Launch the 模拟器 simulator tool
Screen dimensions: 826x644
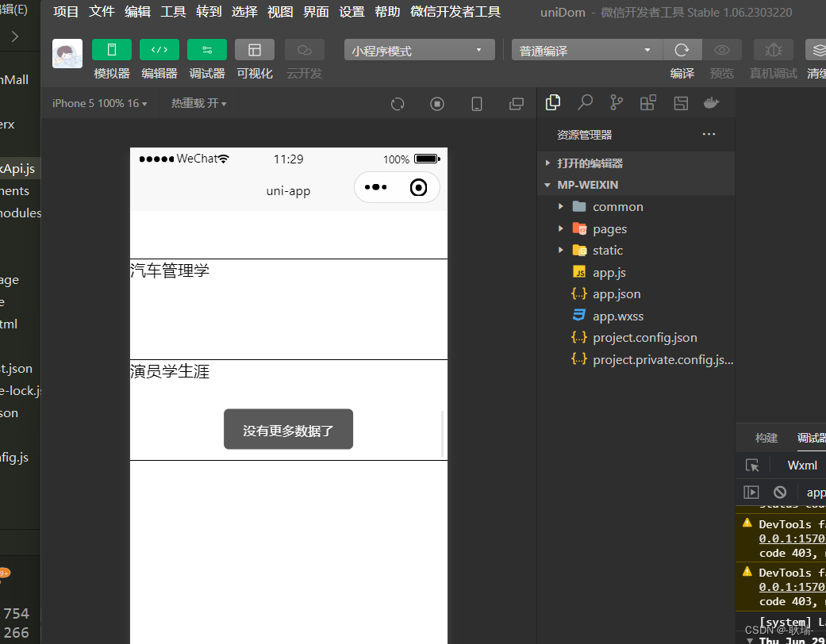pos(111,49)
